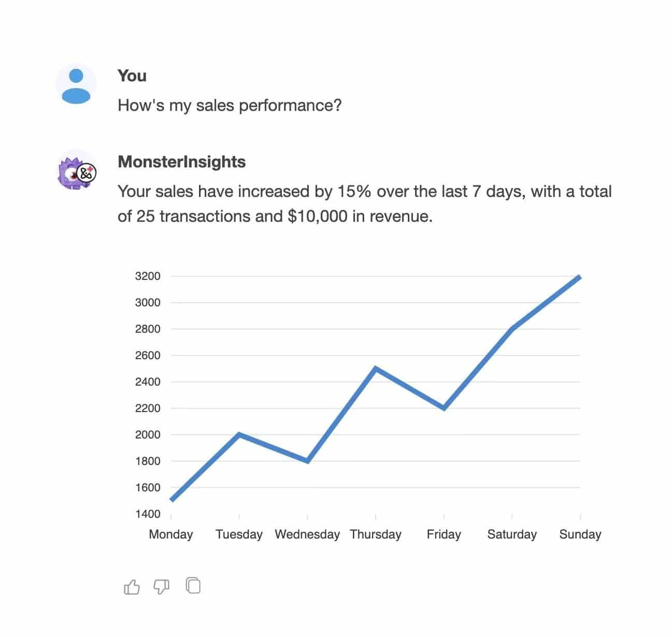
Task: Click the Sunday x-axis label
Action: point(580,534)
